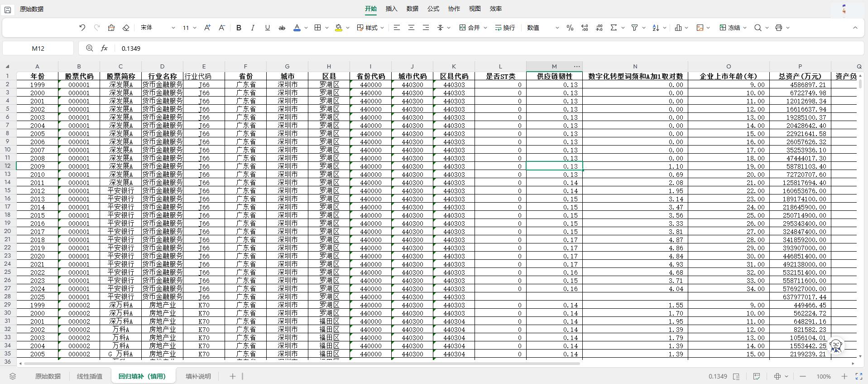Toggle strikethrough formatting

click(x=282, y=28)
